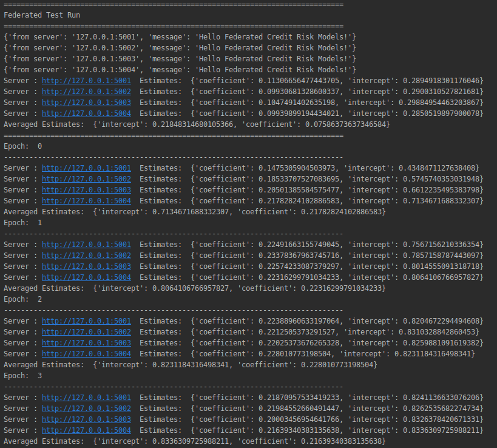Viewport: 497px width, 448px height.
Task: Open the server 5003 link under Epoch 3
Action: (x=86, y=419)
